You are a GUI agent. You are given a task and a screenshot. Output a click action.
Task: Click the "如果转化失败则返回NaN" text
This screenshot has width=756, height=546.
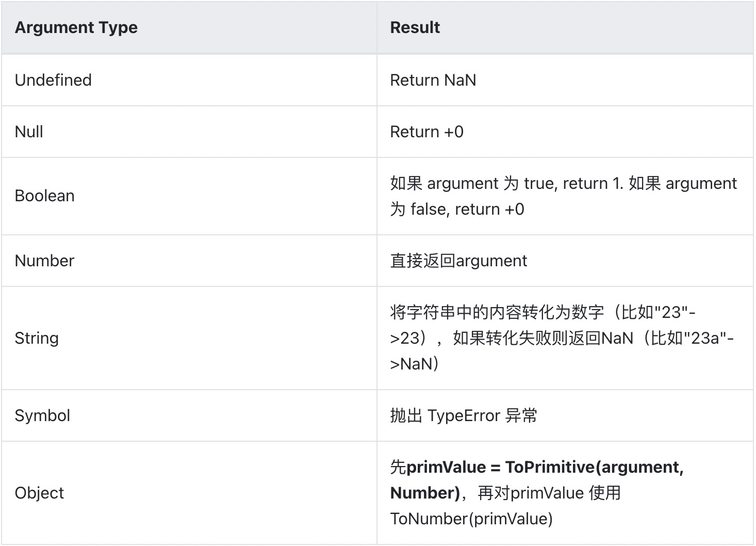(x=543, y=339)
